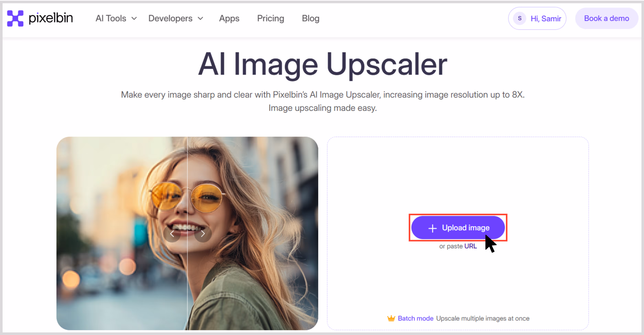Visit the Blog link

310,18
